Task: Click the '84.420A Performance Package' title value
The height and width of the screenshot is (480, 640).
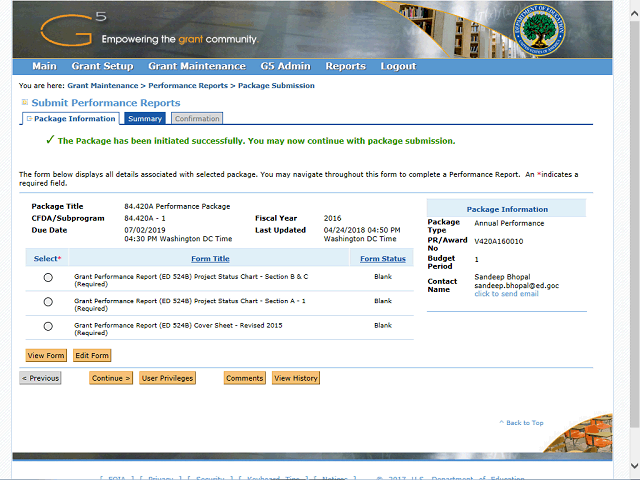Action: click(x=177, y=206)
